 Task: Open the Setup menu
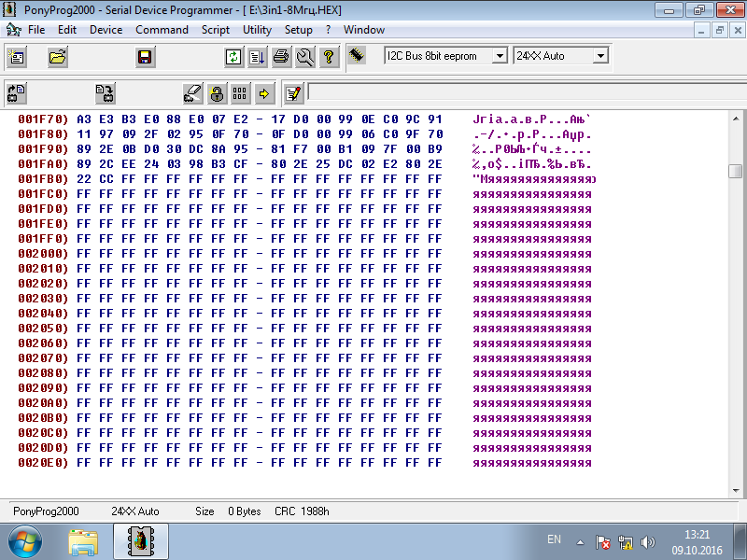click(x=298, y=30)
